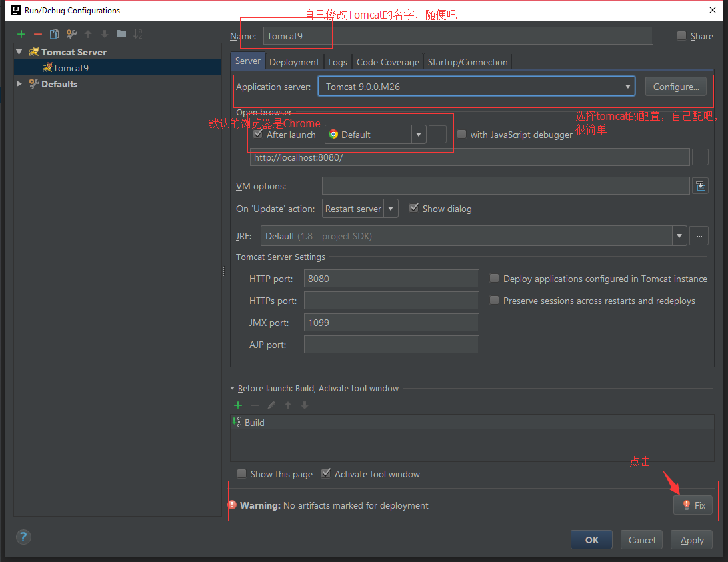Move configuration up in the left toolbar
The width and height of the screenshot is (728, 562).
pos(88,34)
